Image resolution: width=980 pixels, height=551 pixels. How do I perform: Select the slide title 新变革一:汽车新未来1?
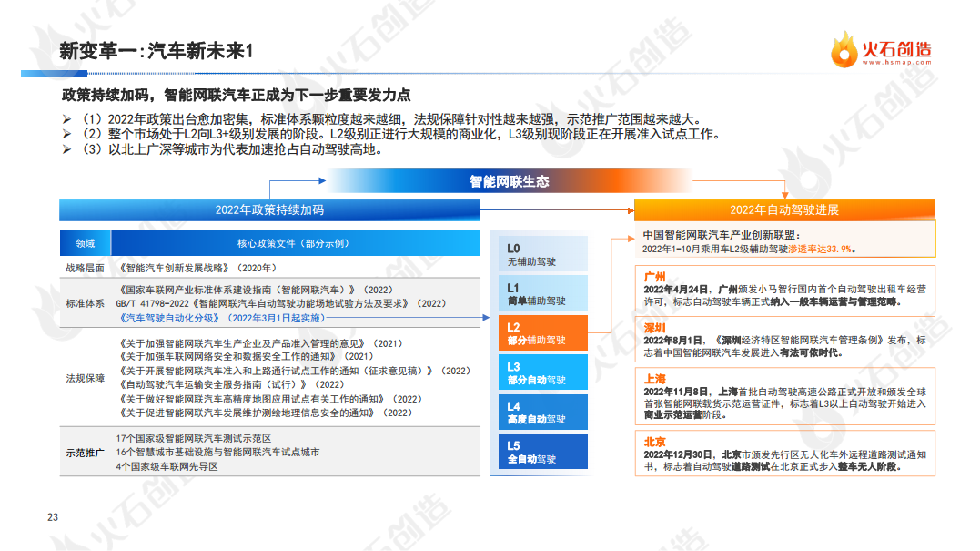point(157,51)
